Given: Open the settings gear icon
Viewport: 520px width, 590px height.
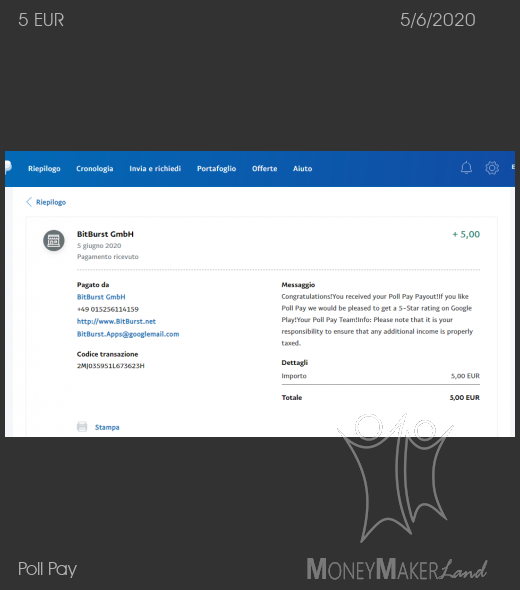Looking at the screenshot, I should [x=492, y=168].
